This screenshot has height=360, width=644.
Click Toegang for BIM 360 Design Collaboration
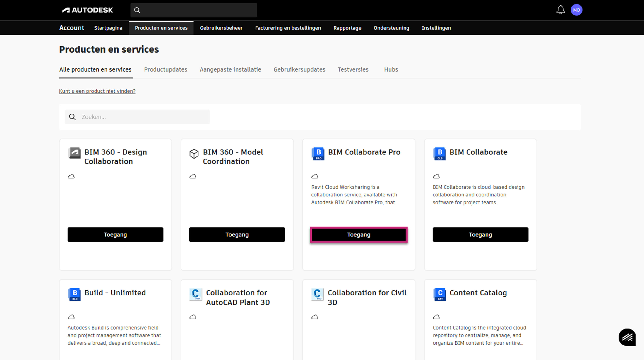tap(115, 234)
